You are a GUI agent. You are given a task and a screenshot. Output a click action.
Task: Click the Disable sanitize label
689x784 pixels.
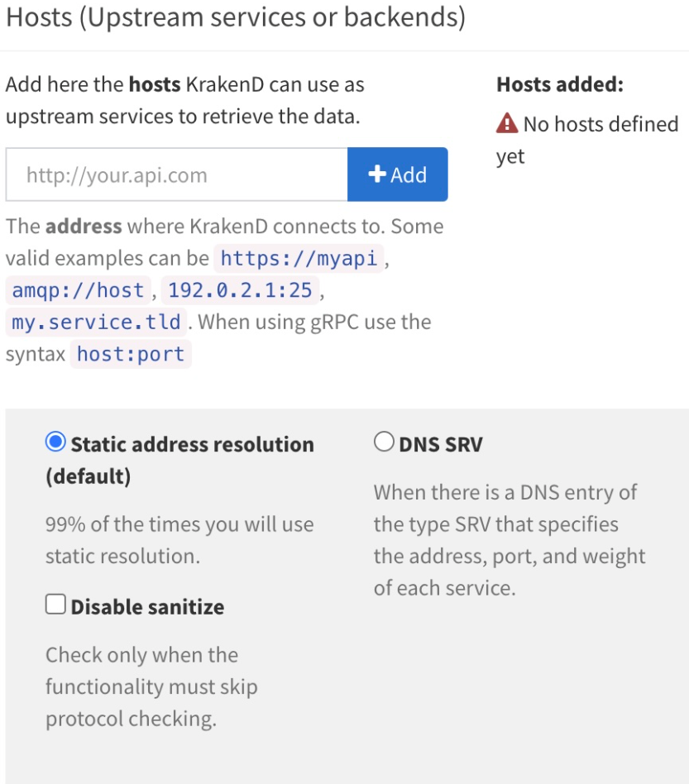[x=147, y=607]
